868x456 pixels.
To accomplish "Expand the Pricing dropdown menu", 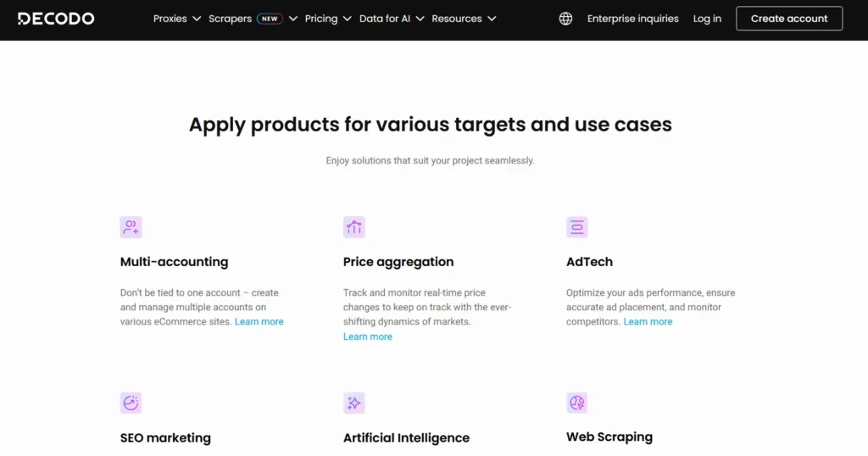I will click(x=326, y=19).
